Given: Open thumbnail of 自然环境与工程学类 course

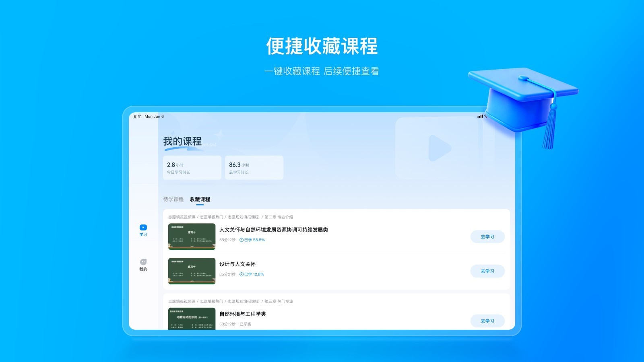Looking at the screenshot, I should [192, 319].
